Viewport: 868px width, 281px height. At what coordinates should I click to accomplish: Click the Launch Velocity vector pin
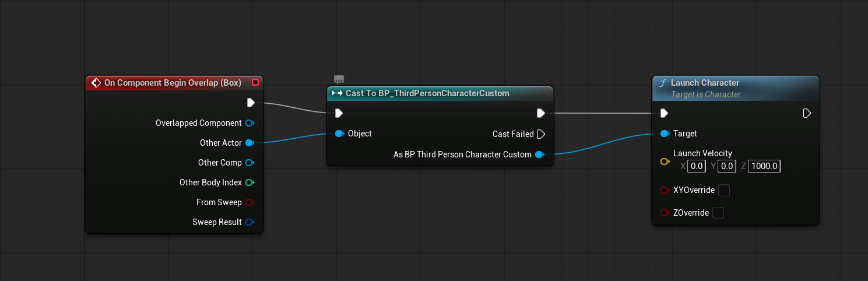665,161
